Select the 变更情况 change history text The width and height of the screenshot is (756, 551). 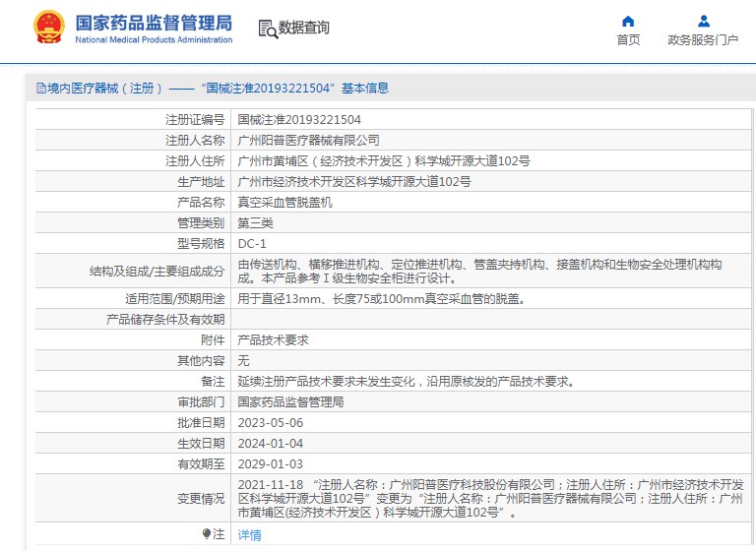[x=491, y=499]
